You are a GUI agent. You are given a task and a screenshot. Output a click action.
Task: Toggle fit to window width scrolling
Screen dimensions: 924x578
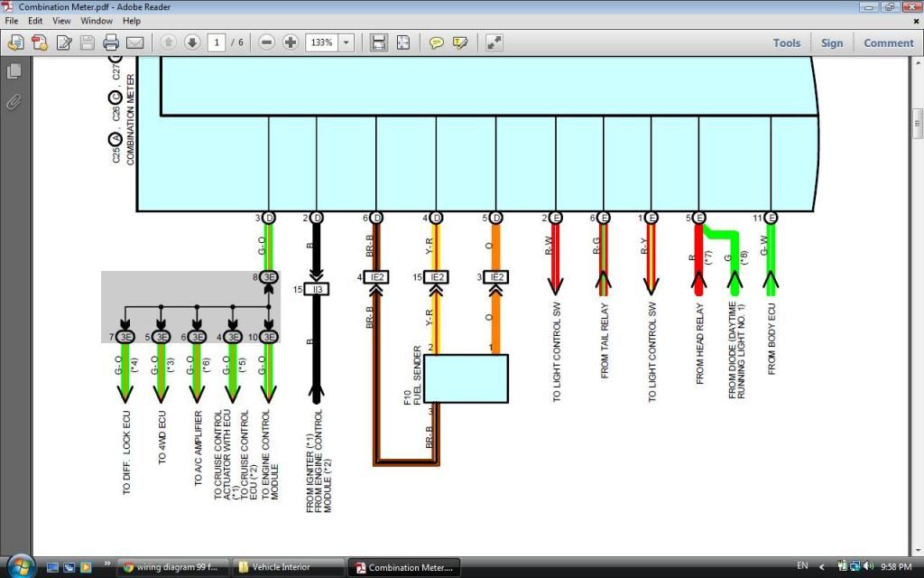pos(379,42)
